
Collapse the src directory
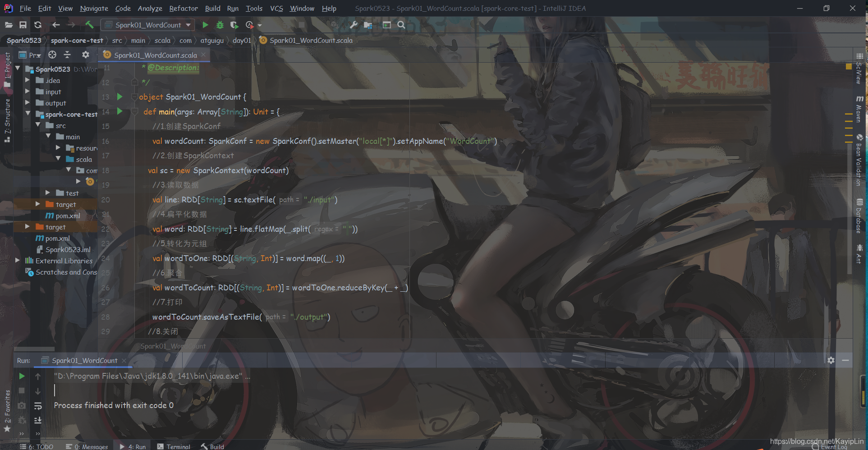(38, 125)
